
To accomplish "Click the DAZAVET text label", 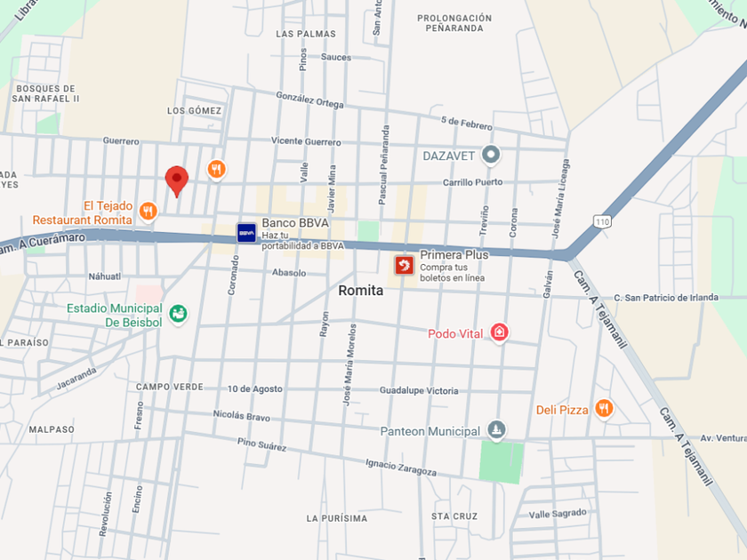I will (449, 156).
